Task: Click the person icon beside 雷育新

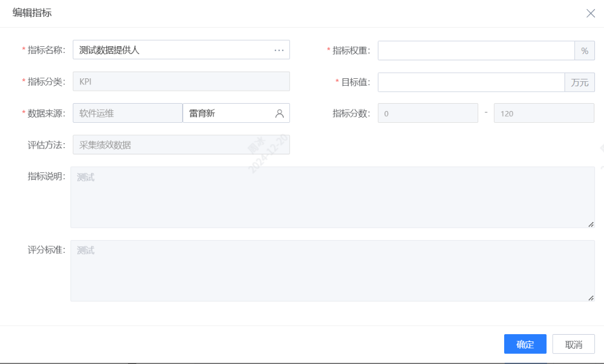Action: pos(279,113)
